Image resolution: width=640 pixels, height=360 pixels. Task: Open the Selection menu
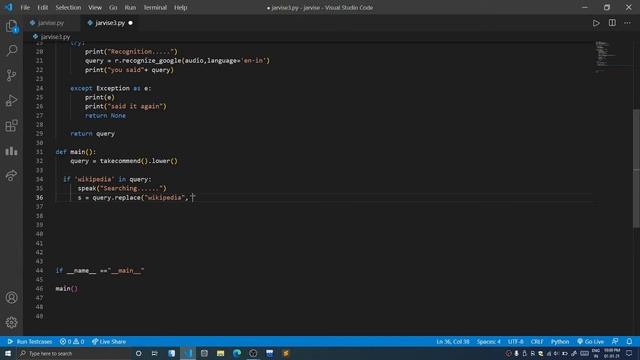(x=68, y=7)
